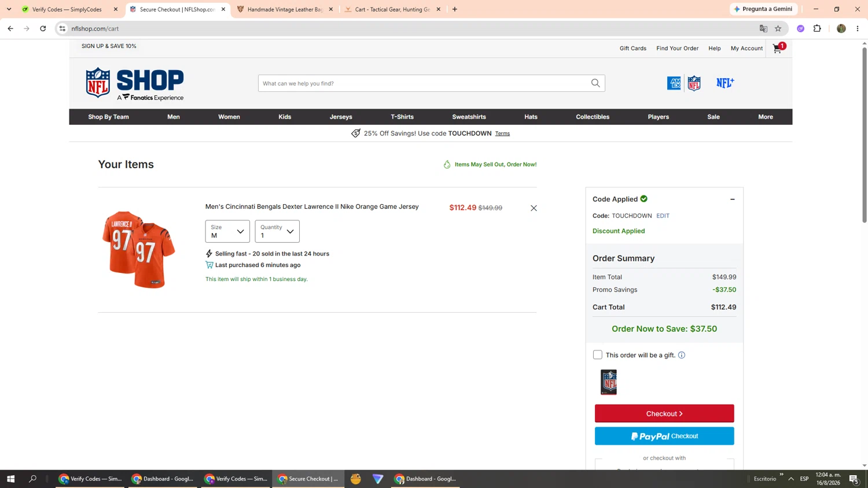Open the Windows notification center
Image resolution: width=868 pixels, height=488 pixels.
[854, 479]
